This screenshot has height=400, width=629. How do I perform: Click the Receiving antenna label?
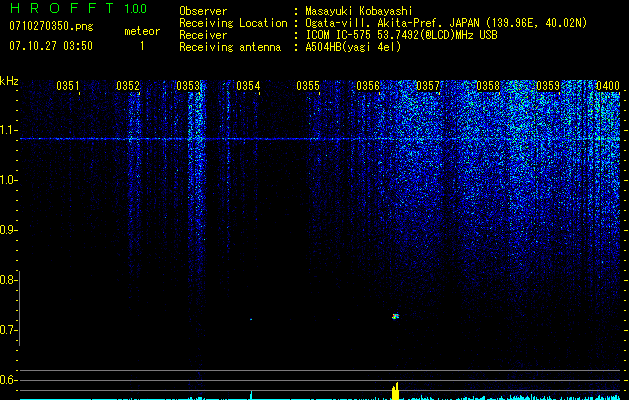coord(230,47)
